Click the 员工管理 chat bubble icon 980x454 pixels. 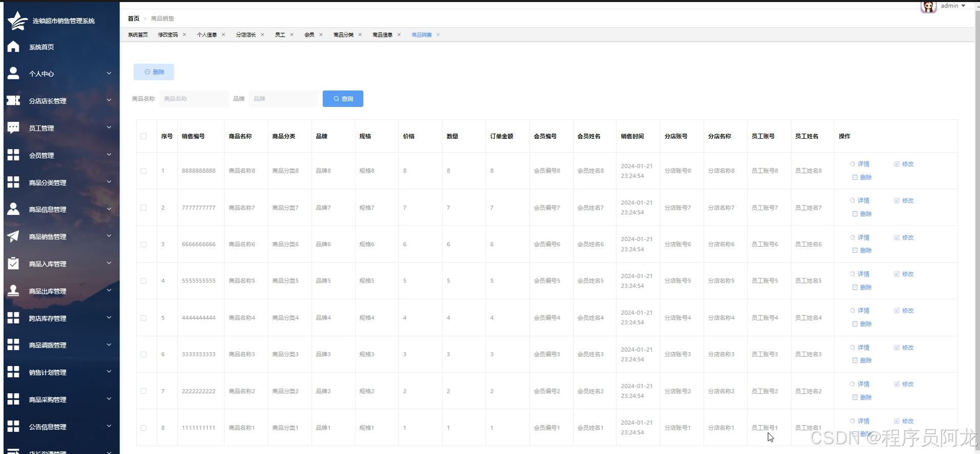13,127
